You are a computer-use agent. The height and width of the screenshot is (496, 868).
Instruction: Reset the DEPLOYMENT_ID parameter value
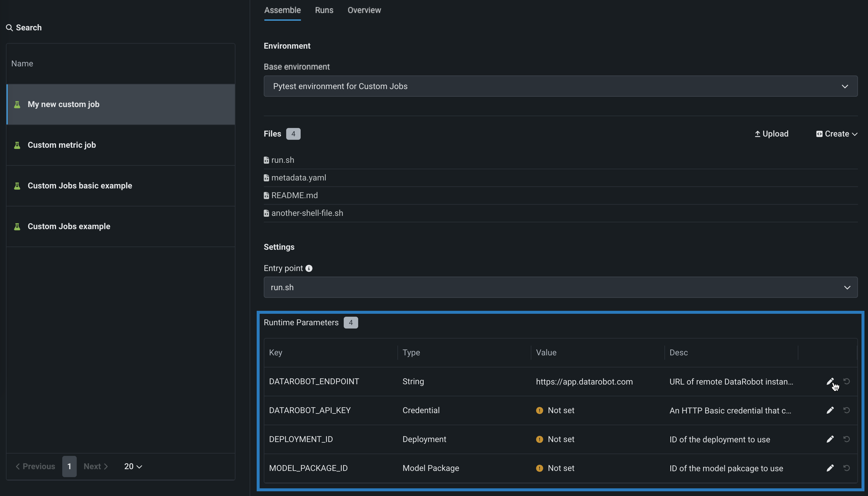click(x=846, y=439)
